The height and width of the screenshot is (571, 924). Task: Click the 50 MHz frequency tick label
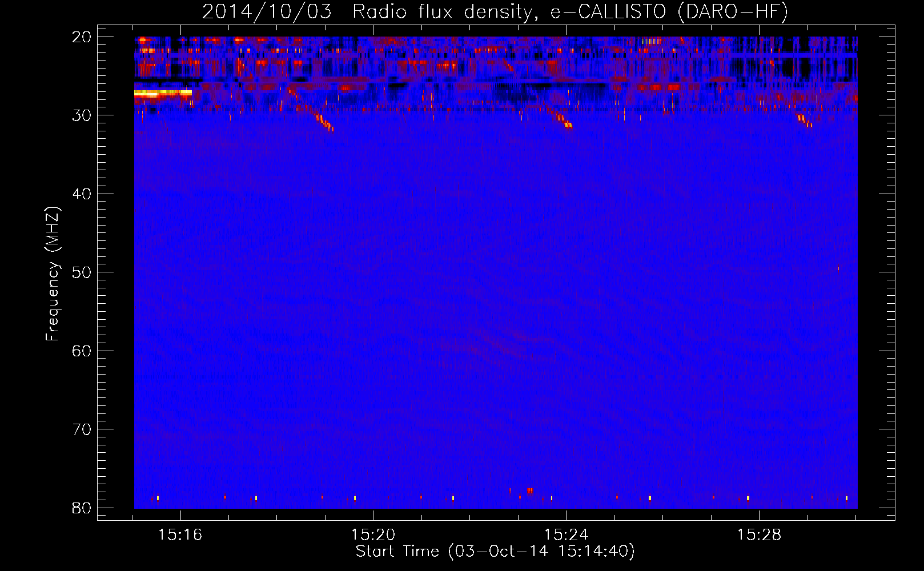pyautogui.click(x=82, y=272)
